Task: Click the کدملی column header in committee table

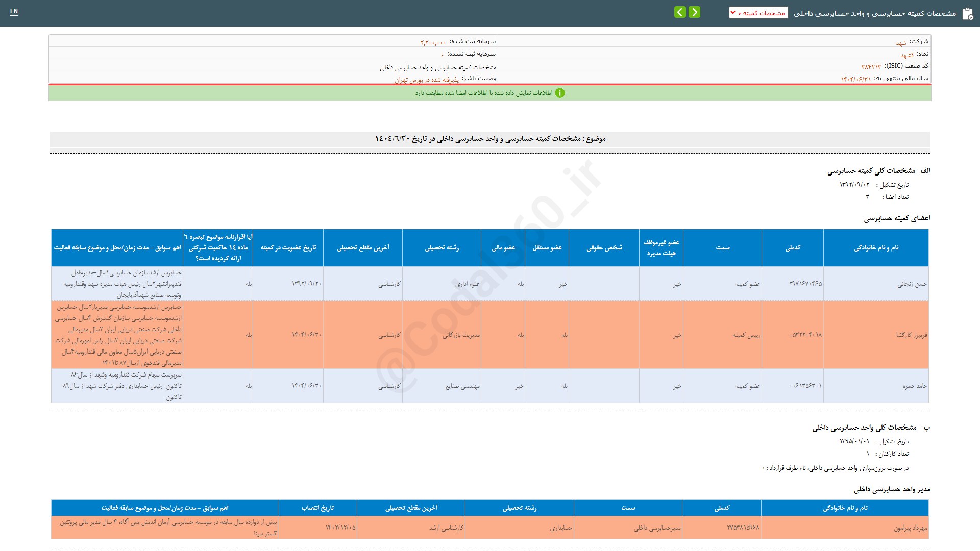Action: click(793, 248)
